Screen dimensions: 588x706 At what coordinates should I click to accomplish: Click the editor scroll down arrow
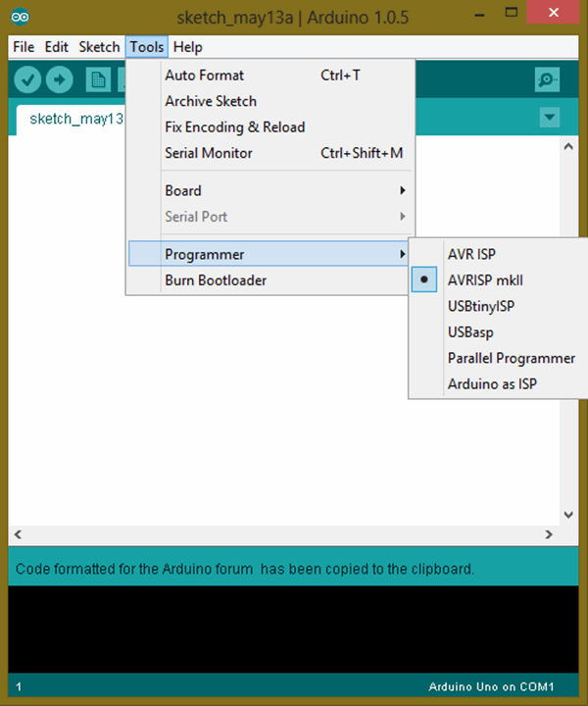[x=568, y=515]
